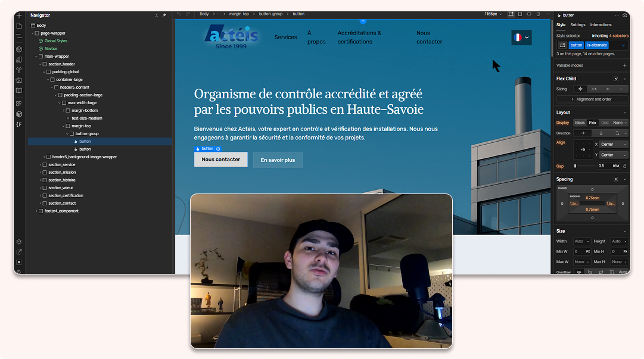
Task: Click the redo arrow in top bar
Action: click(188, 14)
